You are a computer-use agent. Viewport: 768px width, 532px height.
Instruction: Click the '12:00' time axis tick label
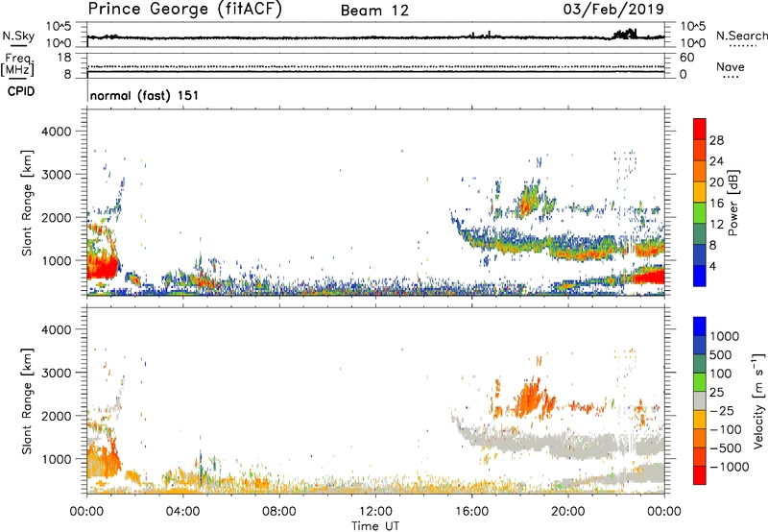(375, 512)
